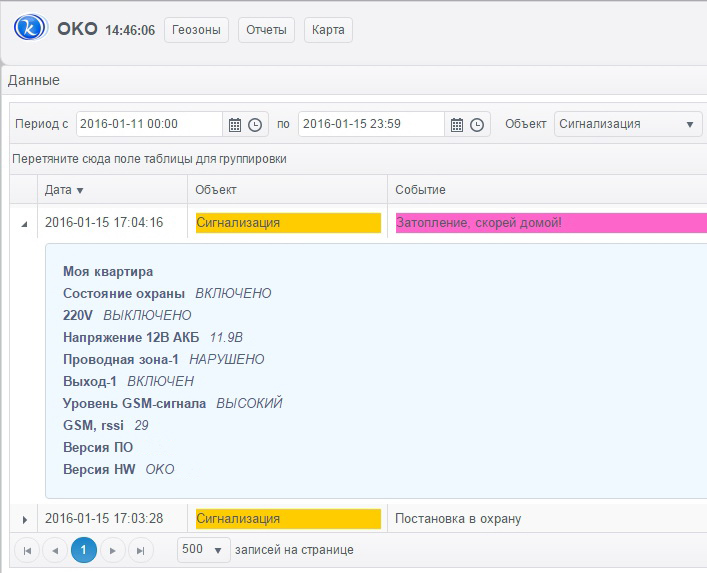Screen dimensions: 707x573
Task: Open the Отчеты section
Action: [267, 30]
